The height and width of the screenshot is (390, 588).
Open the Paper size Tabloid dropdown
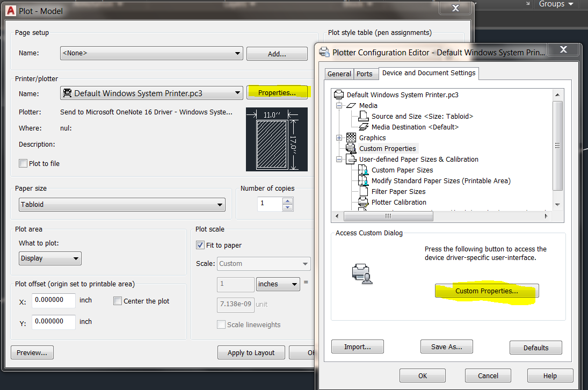[122, 205]
